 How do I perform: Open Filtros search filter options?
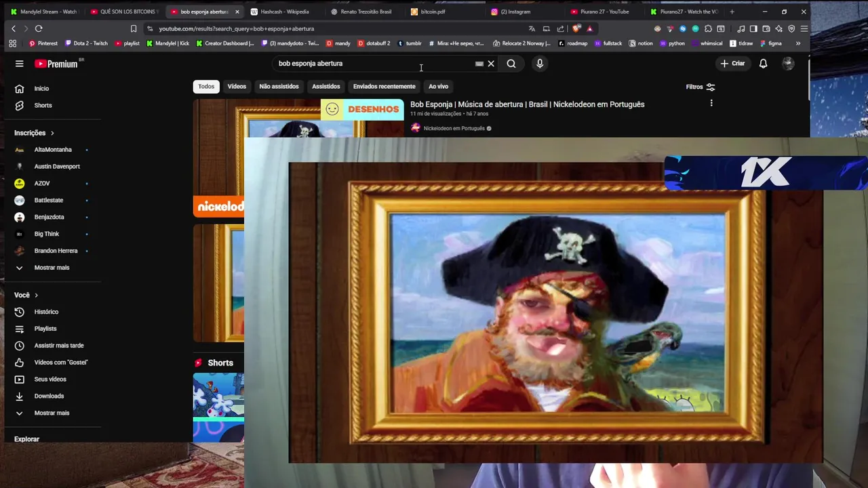point(701,87)
